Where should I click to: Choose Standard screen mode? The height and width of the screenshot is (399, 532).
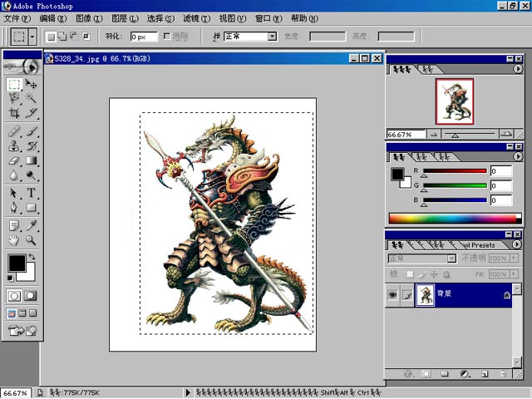click(12, 313)
